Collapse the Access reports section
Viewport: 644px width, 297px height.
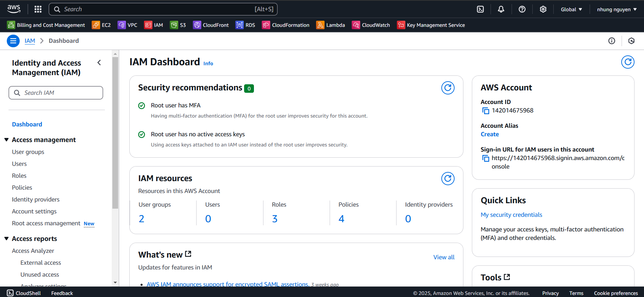click(x=6, y=239)
